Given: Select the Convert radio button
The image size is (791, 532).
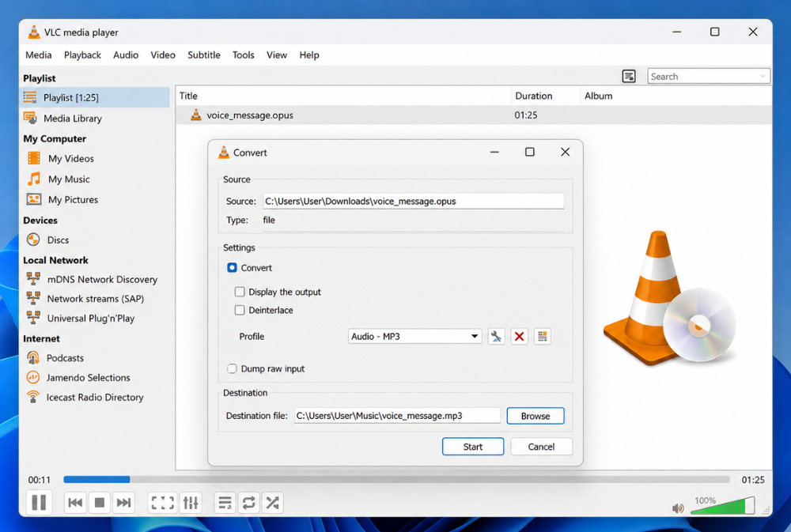Looking at the screenshot, I should coord(232,268).
